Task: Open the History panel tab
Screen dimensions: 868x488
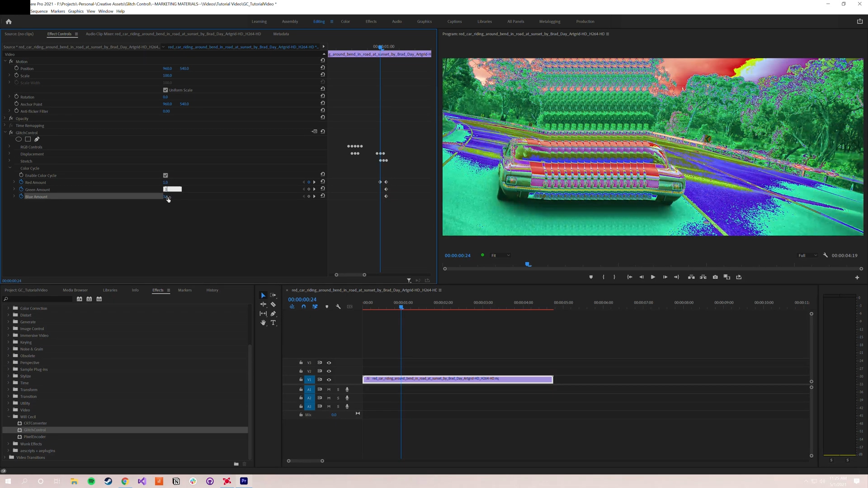Action: [212, 290]
